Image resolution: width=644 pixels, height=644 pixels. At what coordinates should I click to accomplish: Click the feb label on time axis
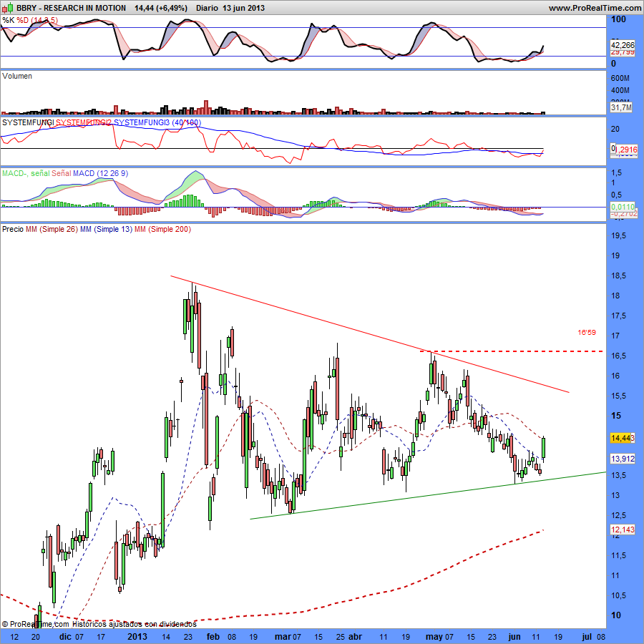click(213, 637)
